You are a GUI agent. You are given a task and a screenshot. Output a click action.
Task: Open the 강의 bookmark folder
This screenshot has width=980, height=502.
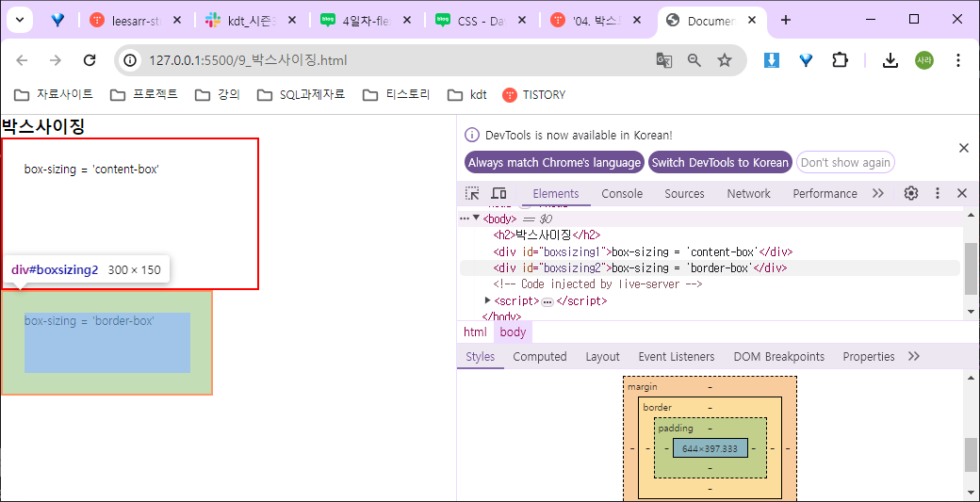click(x=218, y=95)
